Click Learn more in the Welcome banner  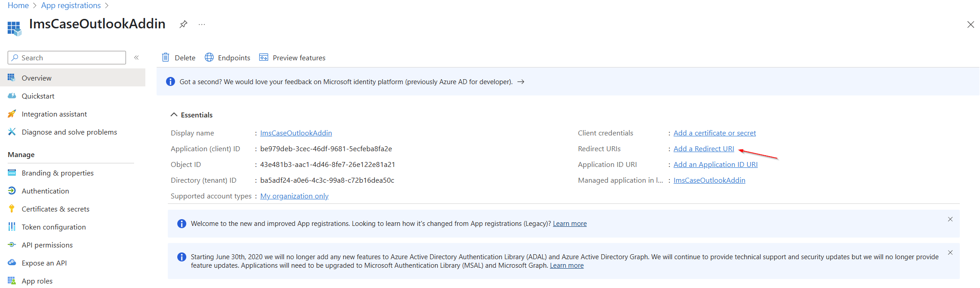click(x=570, y=224)
